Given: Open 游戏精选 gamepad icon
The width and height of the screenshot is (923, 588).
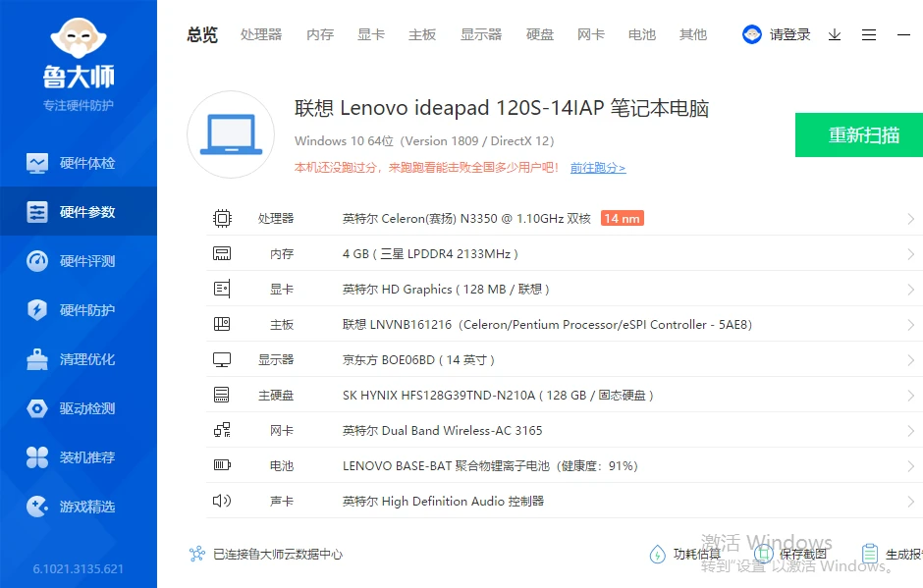Looking at the screenshot, I should click(37, 507).
